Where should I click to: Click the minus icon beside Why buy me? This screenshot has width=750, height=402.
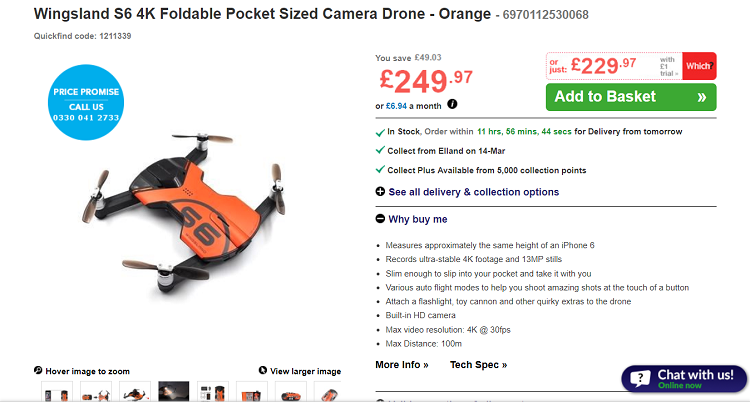(x=380, y=219)
